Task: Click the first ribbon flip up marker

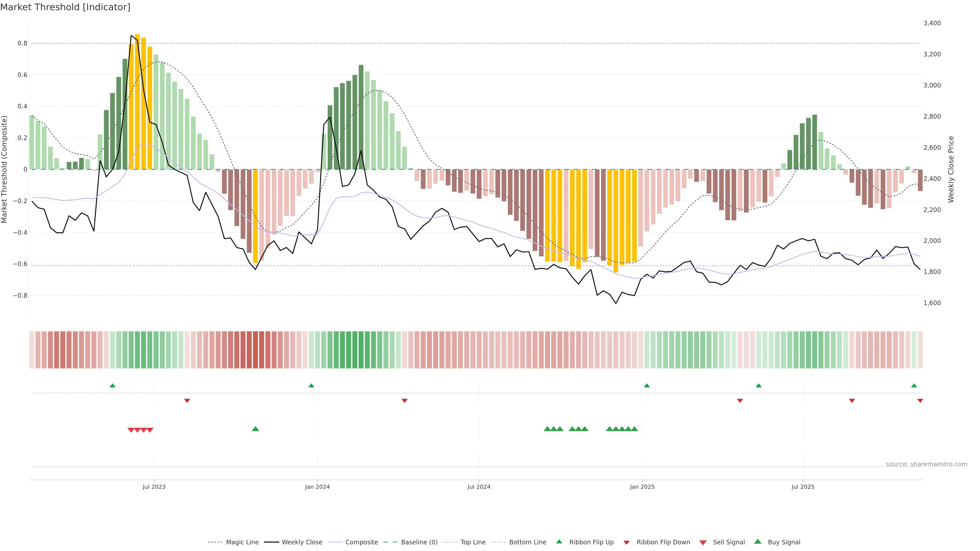Action: coord(112,386)
